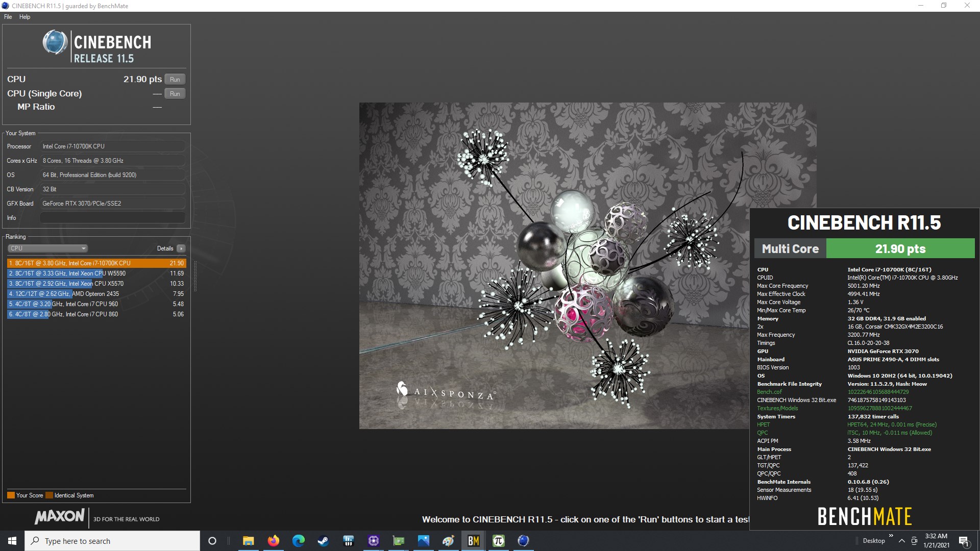Viewport: 980px width, 551px height.
Task: Click the taskbar search box
Action: (112, 541)
